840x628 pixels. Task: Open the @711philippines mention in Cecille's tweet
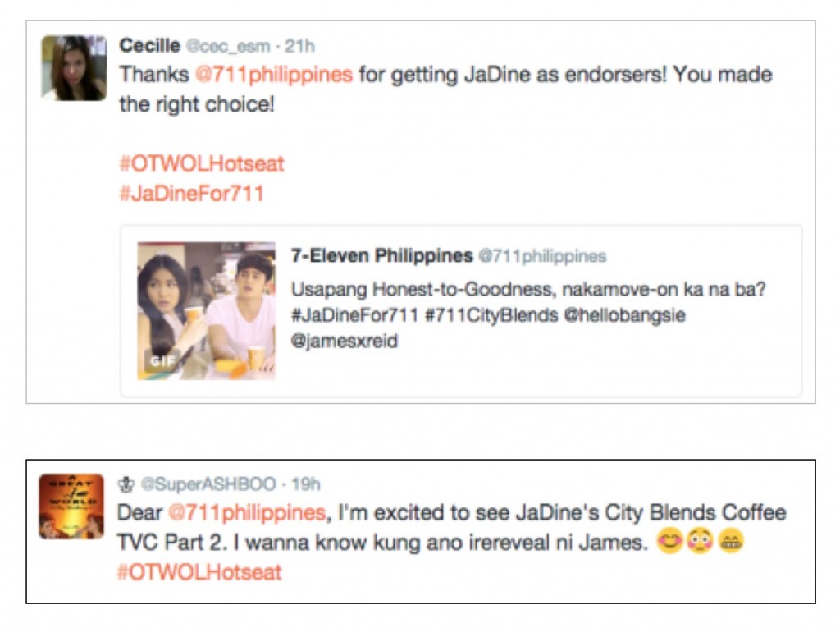[x=274, y=75]
